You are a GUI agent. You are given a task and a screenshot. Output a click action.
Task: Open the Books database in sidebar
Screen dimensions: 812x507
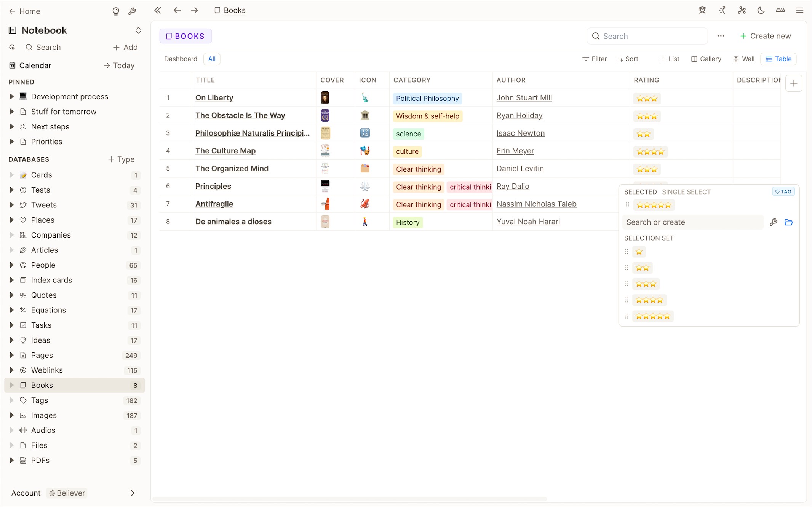[75, 385]
